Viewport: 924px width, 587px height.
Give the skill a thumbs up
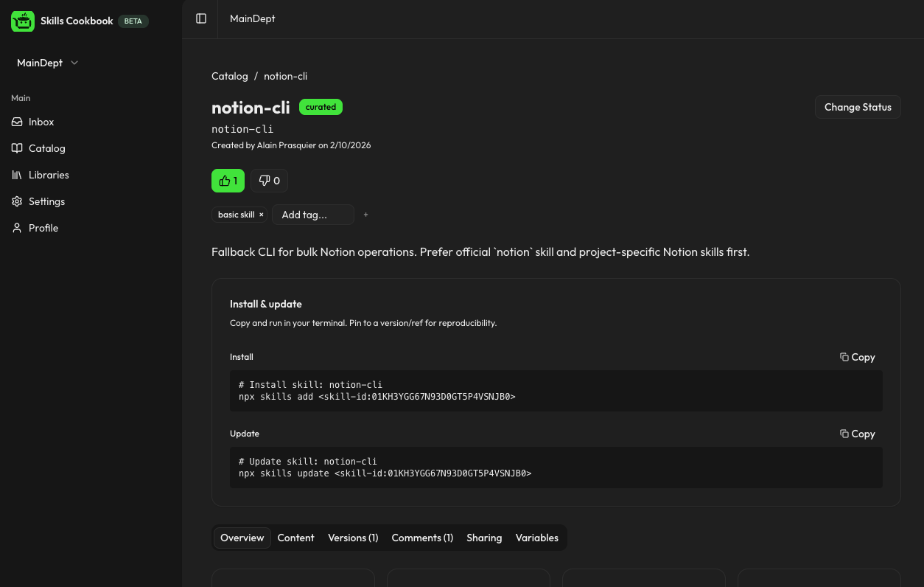pyautogui.click(x=228, y=180)
